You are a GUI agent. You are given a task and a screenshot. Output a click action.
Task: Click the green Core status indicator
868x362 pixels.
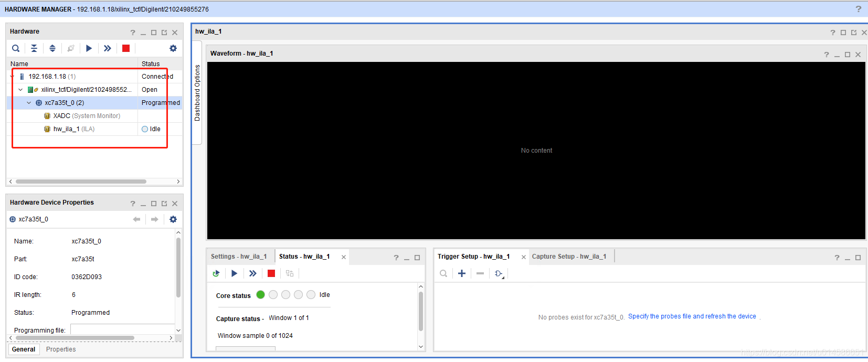(260, 295)
